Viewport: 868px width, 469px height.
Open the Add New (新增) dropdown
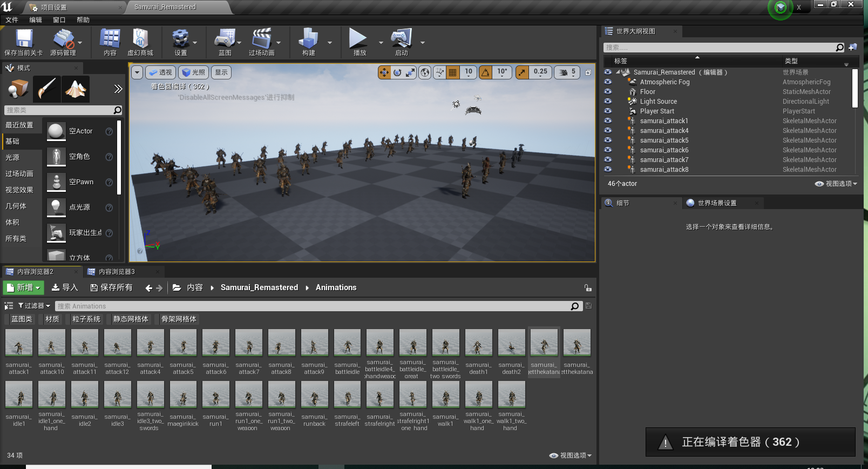(x=24, y=287)
